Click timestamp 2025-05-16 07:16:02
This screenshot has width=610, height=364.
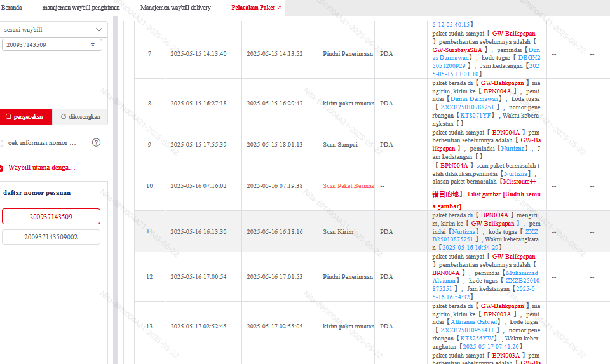pyautogui.click(x=198, y=186)
